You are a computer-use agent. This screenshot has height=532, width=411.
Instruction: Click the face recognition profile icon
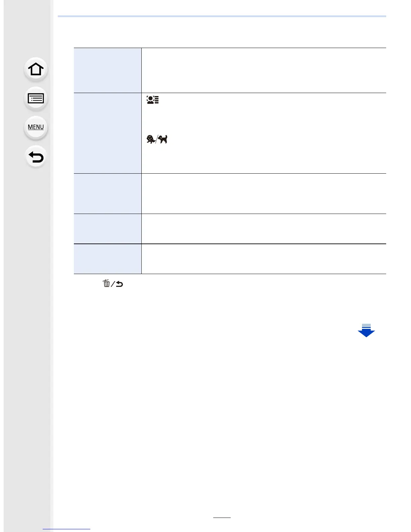tap(152, 100)
